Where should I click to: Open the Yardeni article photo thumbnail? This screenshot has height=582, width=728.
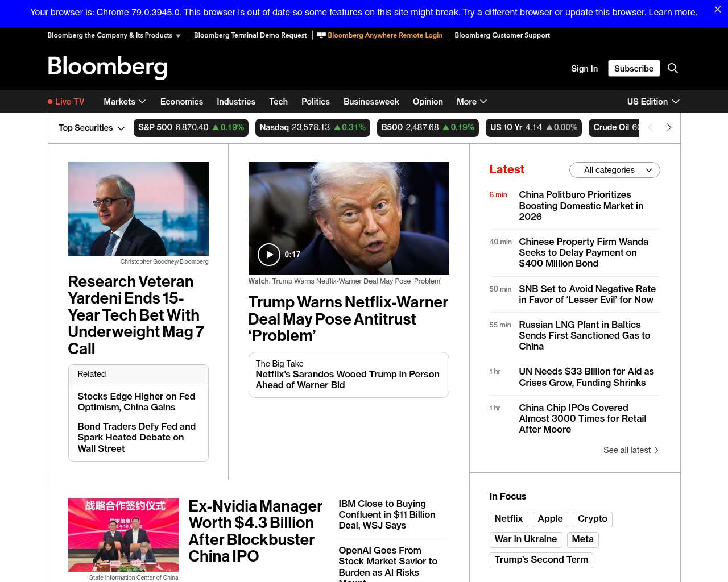point(138,209)
